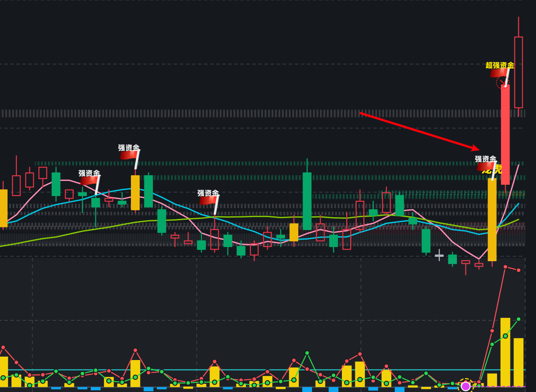Select the tallest yellow volume bar
This screenshot has height=392, width=536.
click(505, 352)
